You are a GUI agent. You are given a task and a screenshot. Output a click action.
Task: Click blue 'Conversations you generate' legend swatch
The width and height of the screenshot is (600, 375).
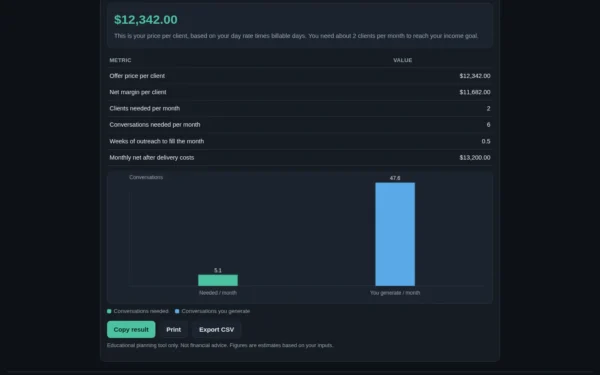pos(177,311)
